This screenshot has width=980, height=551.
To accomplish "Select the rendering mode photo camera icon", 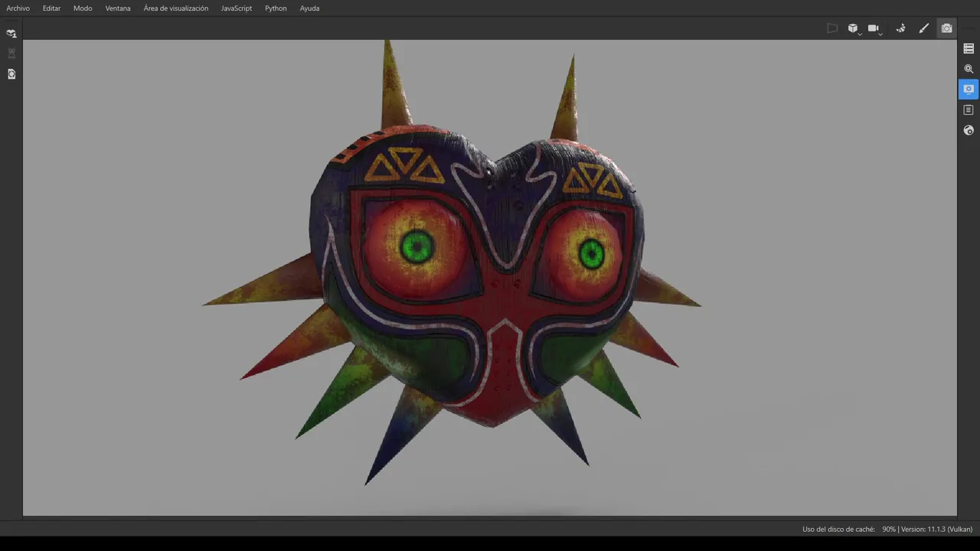I will coord(947,28).
